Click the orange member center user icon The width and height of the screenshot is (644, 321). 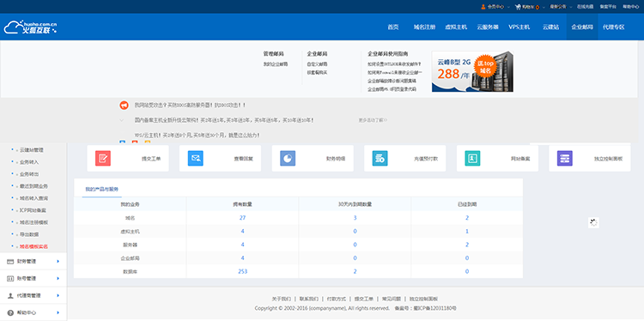tap(483, 7)
